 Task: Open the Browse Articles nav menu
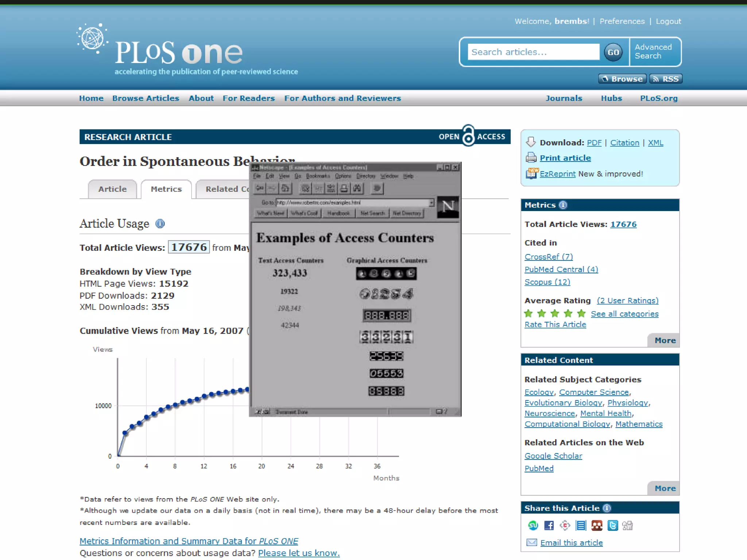(146, 98)
